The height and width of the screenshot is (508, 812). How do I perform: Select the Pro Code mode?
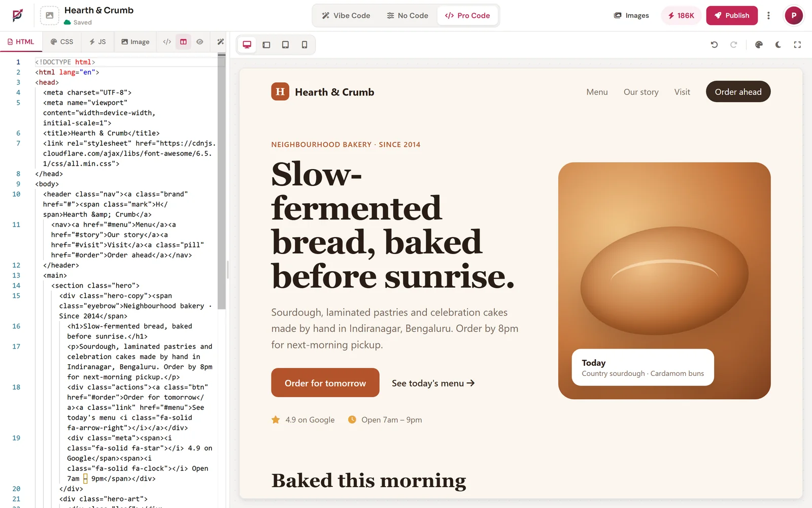click(x=467, y=16)
